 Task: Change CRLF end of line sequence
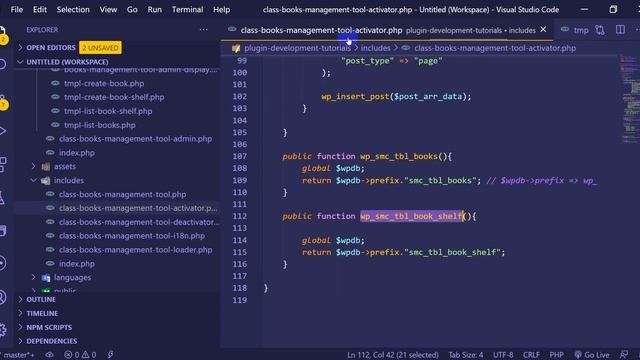[x=531, y=355]
